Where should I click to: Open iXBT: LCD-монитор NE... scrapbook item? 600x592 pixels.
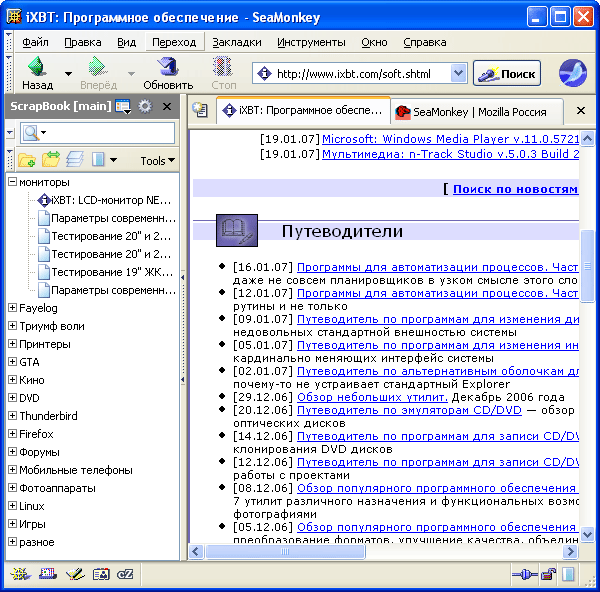coord(104,200)
